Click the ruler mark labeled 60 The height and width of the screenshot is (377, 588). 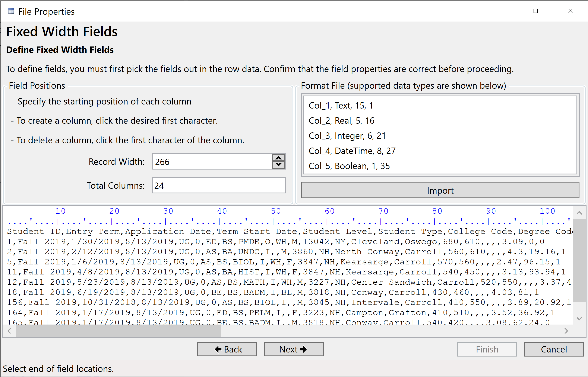(330, 211)
